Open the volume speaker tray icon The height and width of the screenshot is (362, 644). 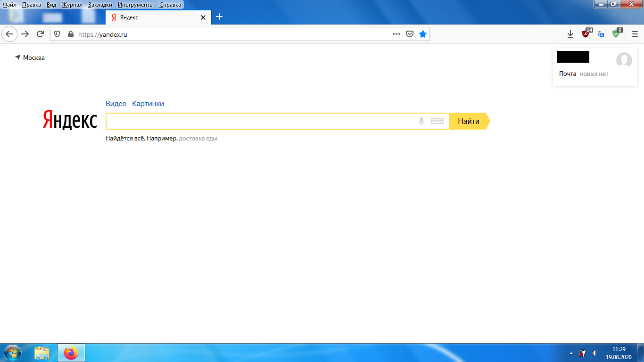point(594,353)
